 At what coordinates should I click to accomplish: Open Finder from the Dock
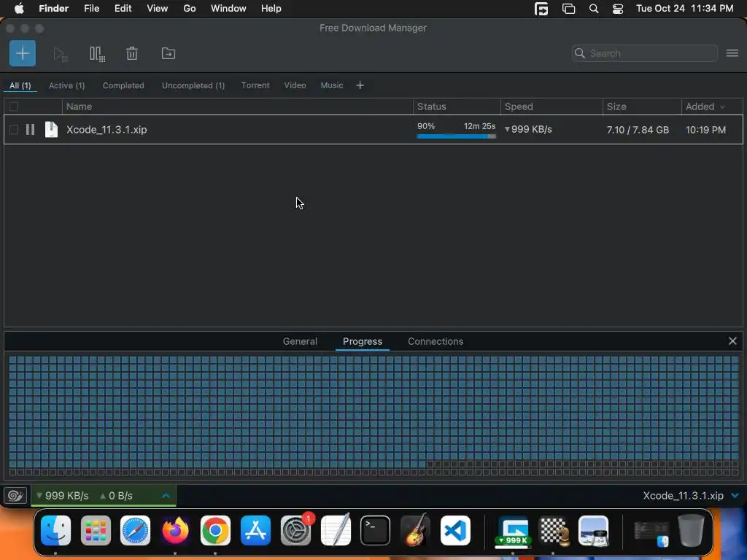coord(55,531)
